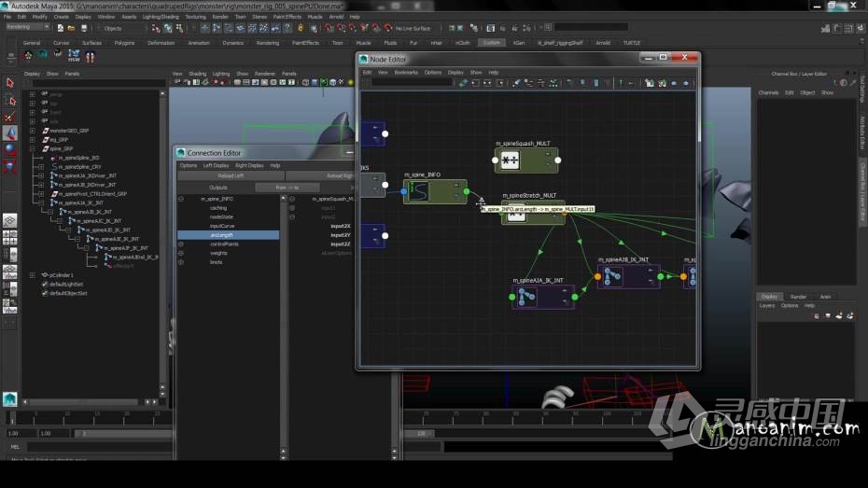Switch to the Polygons shelf tab
The width and height of the screenshot is (868, 488).
click(124, 43)
